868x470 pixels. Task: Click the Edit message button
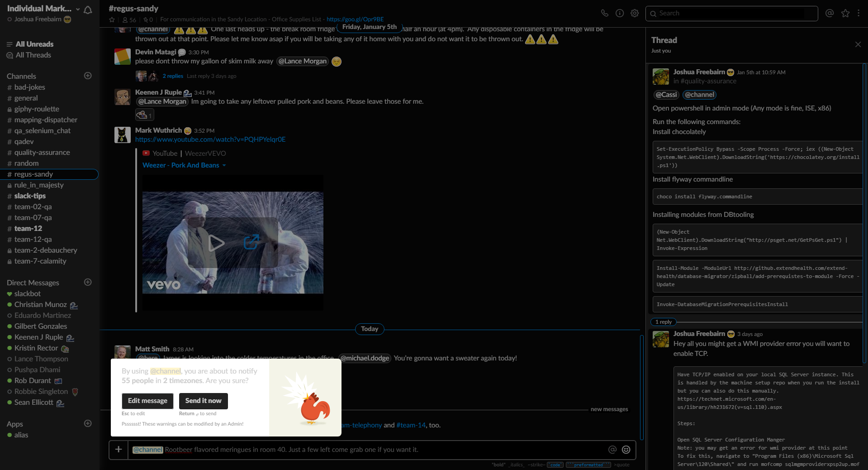pyautogui.click(x=147, y=401)
